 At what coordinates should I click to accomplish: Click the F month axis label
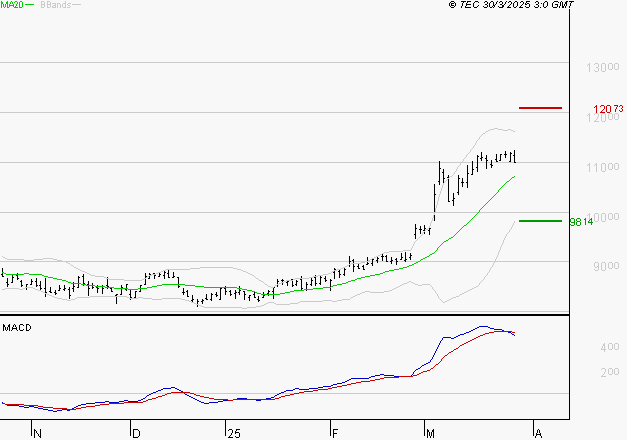[x=335, y=434]
